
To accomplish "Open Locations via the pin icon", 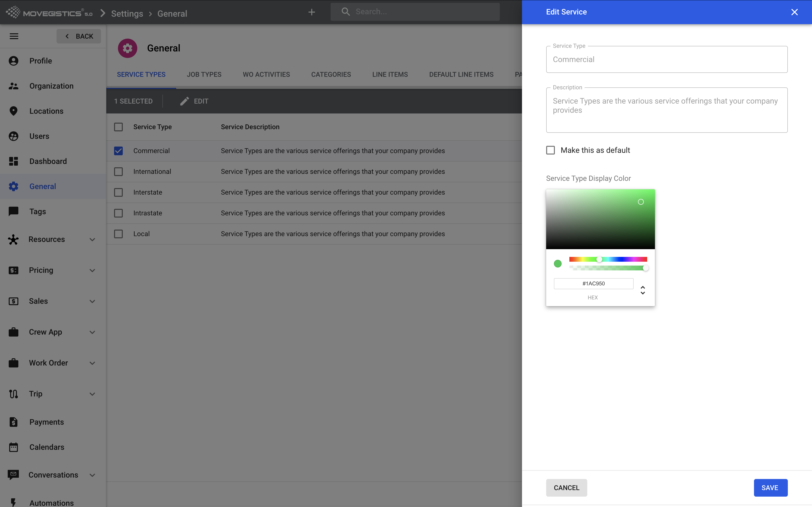I will pos(14,111).
